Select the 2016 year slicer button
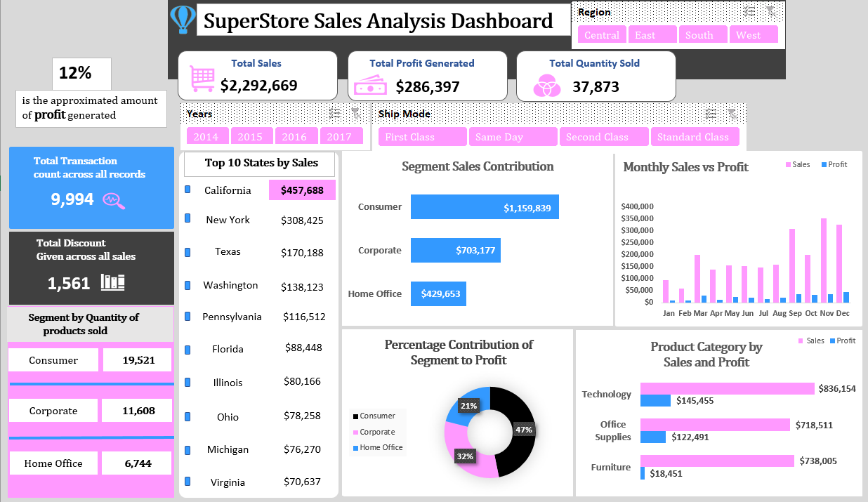868x502 pixels. coord(295,137)
